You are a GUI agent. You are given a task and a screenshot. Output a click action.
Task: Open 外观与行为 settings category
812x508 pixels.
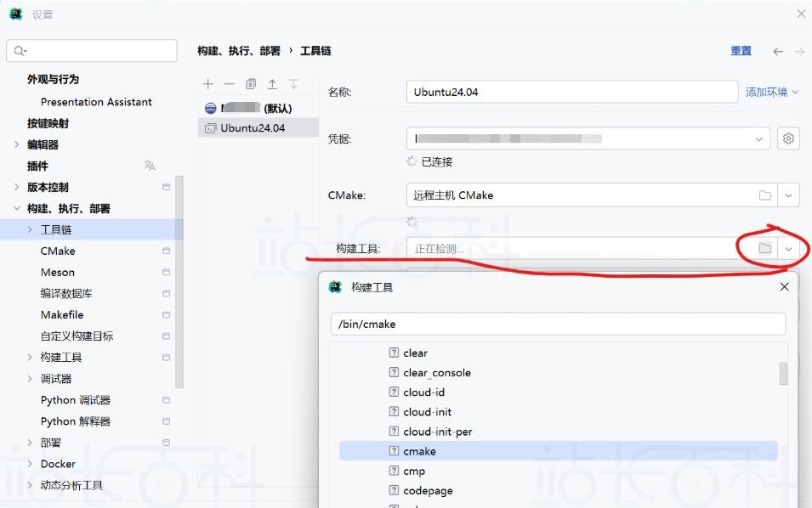click(x=53, y=79)
